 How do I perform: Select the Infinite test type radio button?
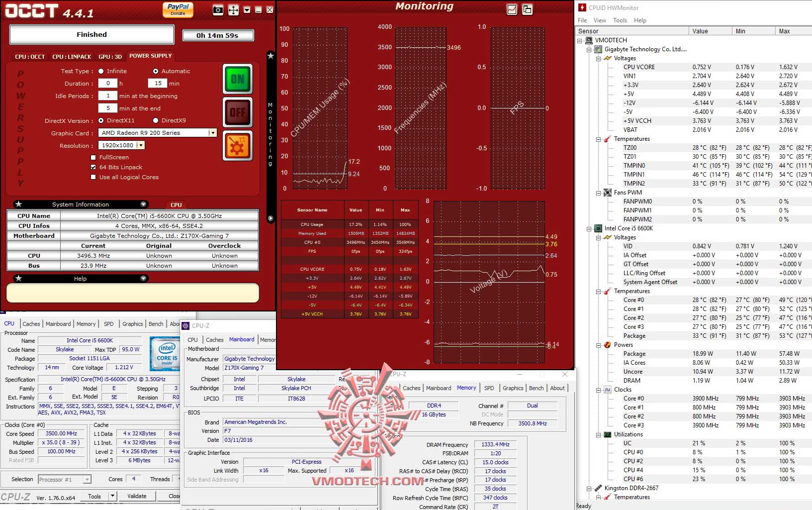(x=101, y=71)
